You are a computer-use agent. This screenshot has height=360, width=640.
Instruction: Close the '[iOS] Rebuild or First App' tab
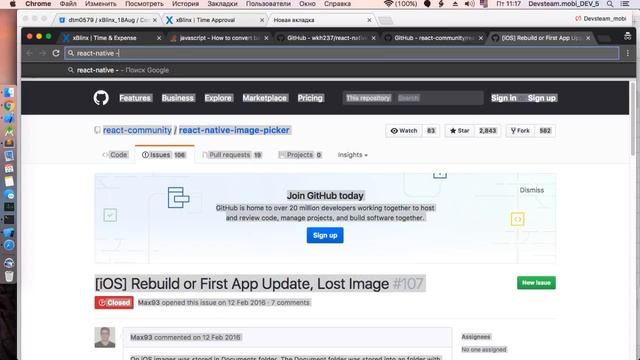coord(588,38)
